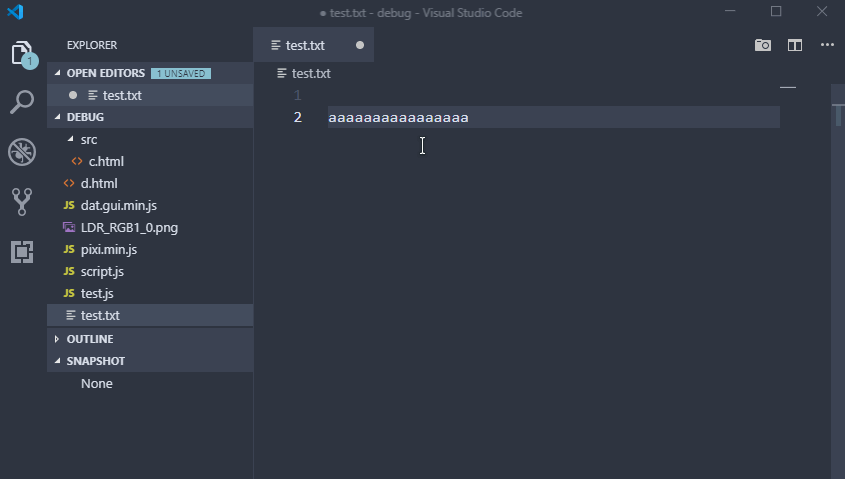Minimize the Visual Studio Code window
The height and width of the screenshot is (479, 845).
[730, 11]
